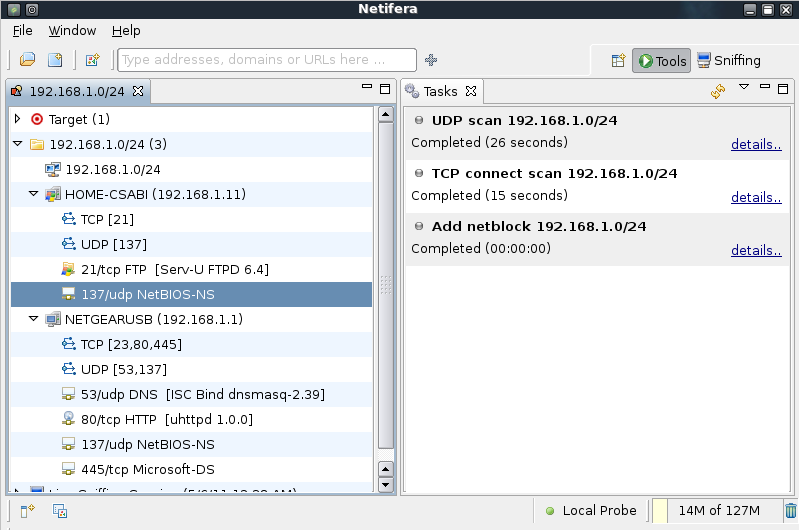The width and height of the screenshot is (799, 530).
Task: Click the address and URL input field
Action: point(267,60)
